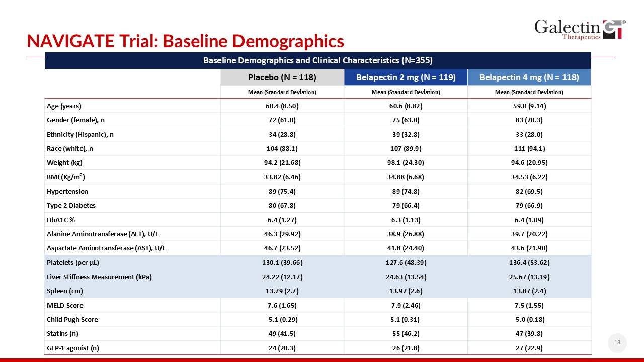Select the Child Pugh Score row label
The width and height of the screenshot is (644, 362).
click(x=72, y=320)
